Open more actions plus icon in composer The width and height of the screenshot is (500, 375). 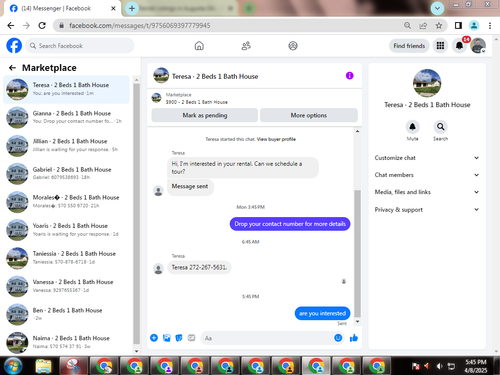tap(154, 338)
